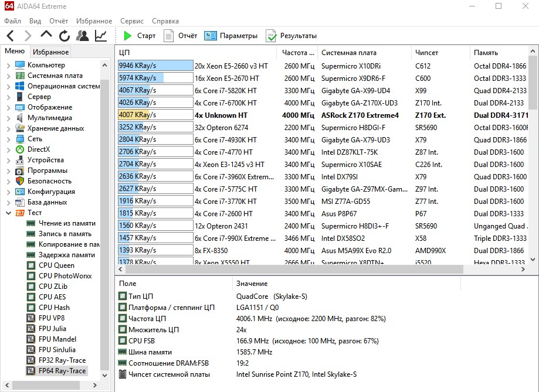Select the CPU Hash benchmark icon

point(31,308)
